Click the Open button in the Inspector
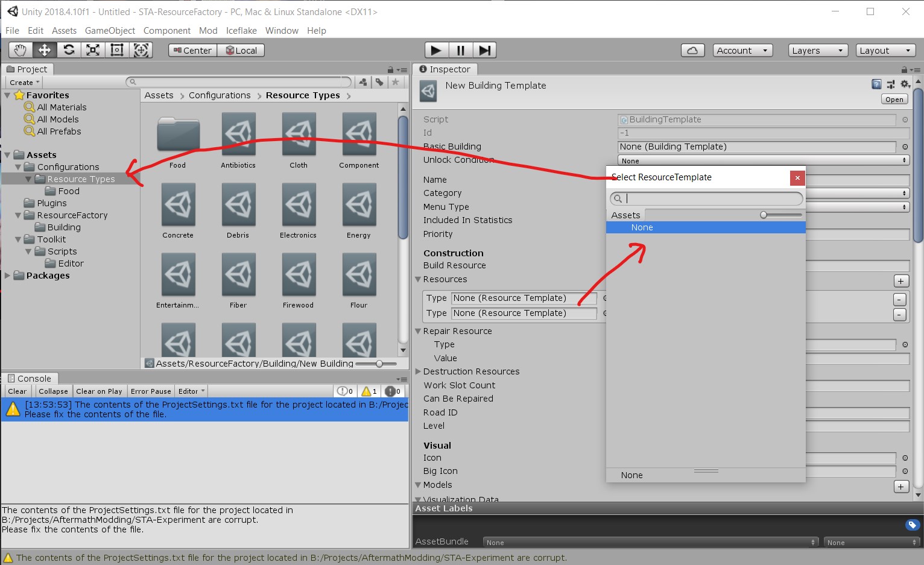 click(894, 99)
